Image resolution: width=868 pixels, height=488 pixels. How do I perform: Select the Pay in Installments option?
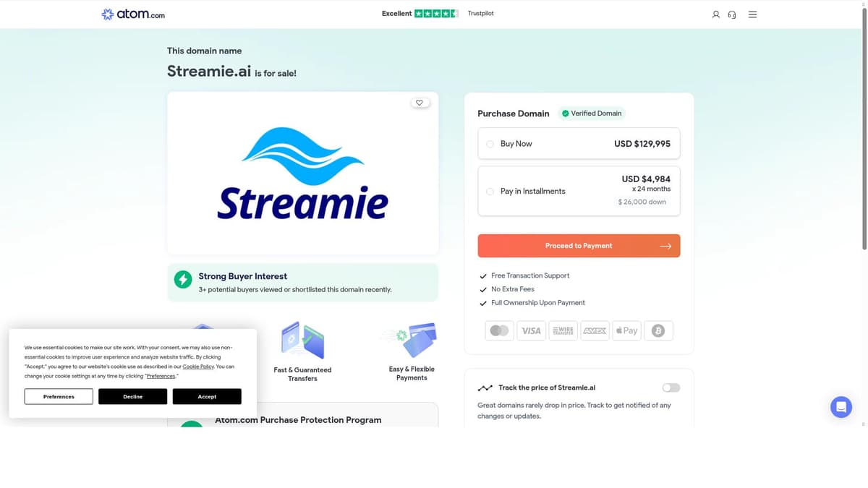[490, 191]
